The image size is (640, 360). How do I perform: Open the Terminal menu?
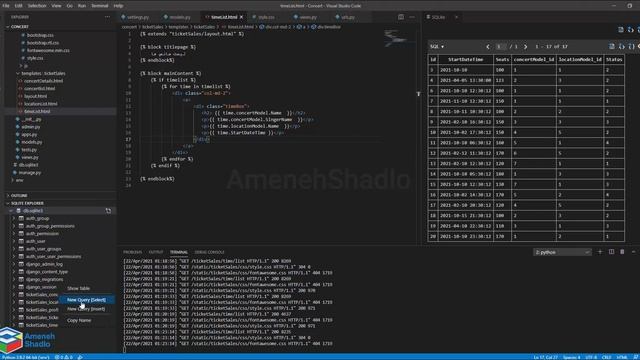pos(100,6)
